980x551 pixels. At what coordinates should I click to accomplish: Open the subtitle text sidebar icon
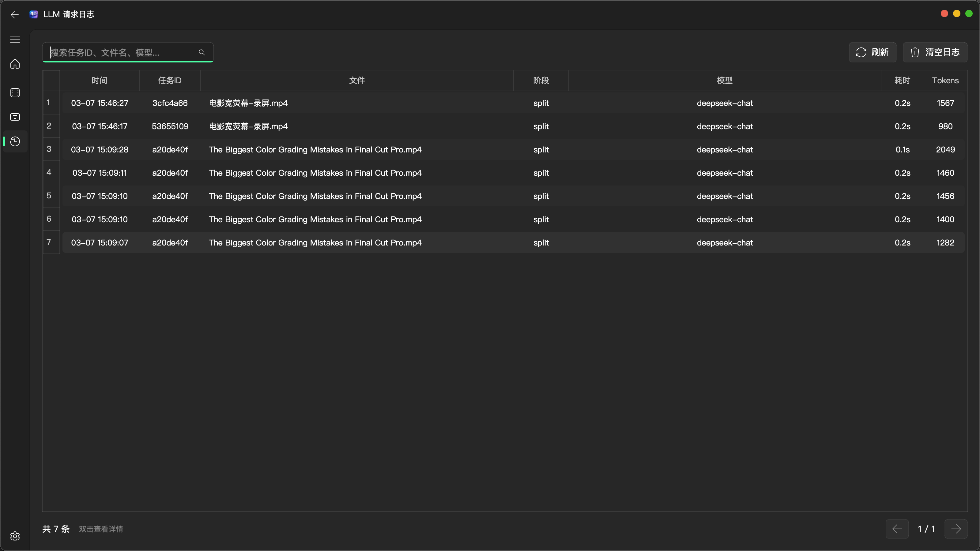coord(15,117)
